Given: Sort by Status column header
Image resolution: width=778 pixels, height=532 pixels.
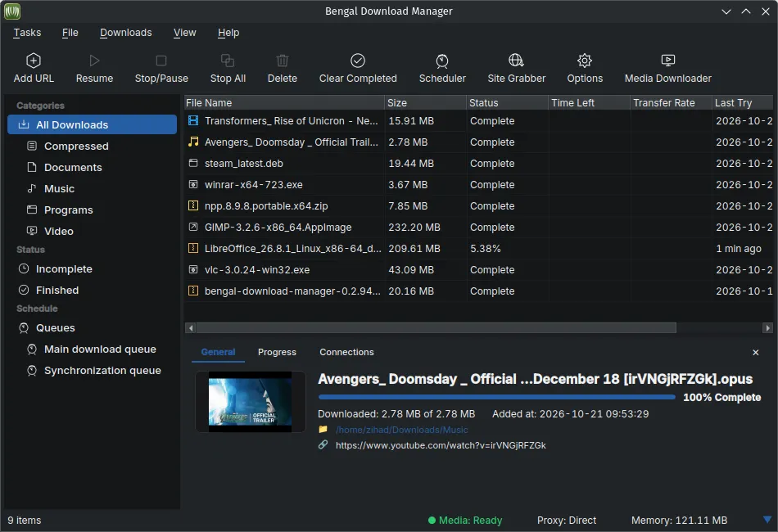Looking at the screenshot, I should [x=507, y=102].
